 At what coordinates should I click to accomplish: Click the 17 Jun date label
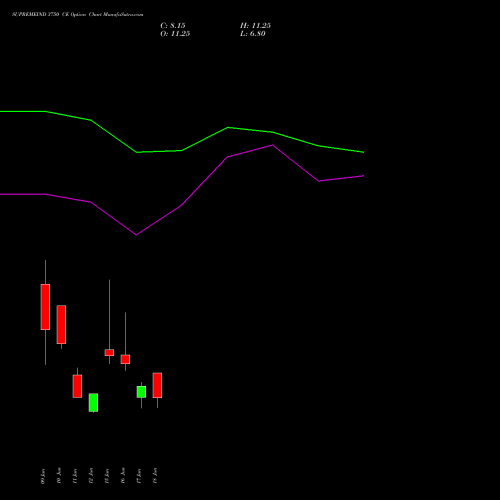(x=139, y=476)
